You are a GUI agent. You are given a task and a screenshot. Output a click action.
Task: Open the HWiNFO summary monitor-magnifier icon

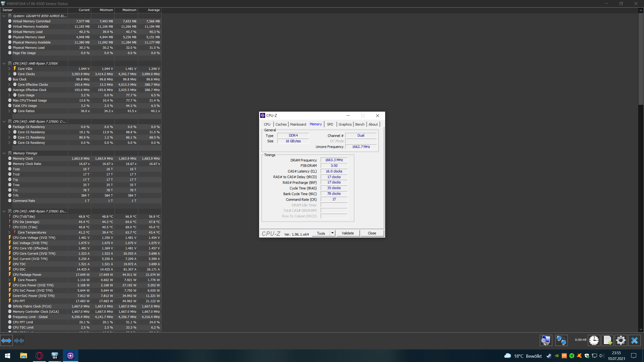[546, 340]
